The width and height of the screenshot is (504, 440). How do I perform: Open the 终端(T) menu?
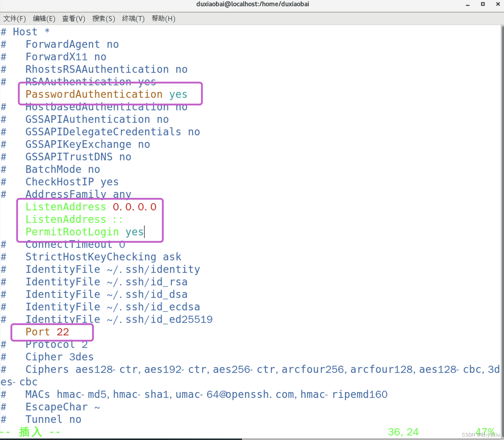[133, 18]
